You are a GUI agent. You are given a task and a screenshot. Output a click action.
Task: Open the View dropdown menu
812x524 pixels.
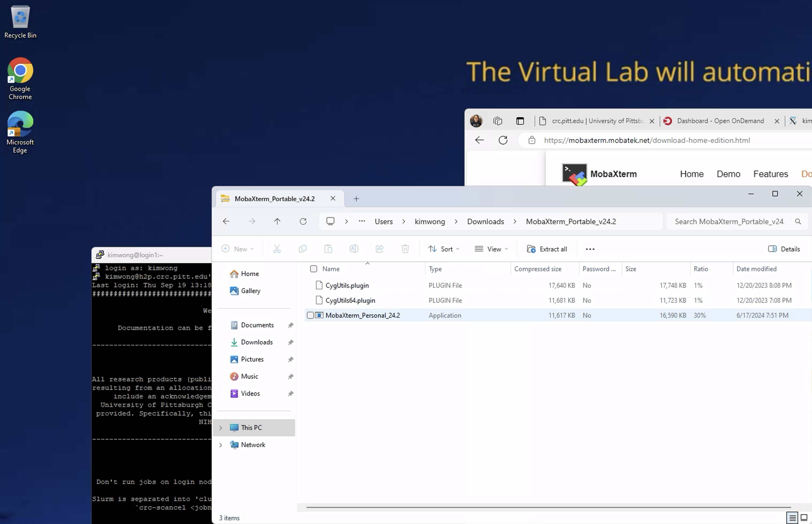click(x=491, y=249)
